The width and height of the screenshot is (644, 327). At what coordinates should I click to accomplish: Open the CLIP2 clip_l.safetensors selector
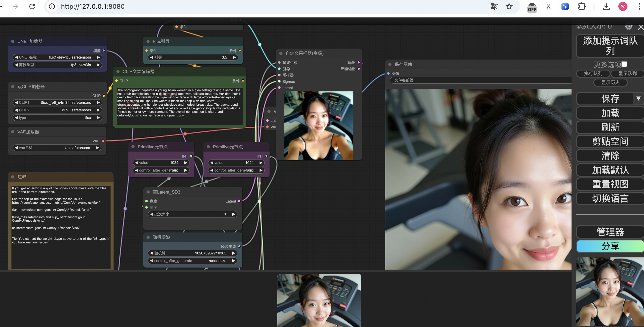pyautogui.click(x=57, y=110)
